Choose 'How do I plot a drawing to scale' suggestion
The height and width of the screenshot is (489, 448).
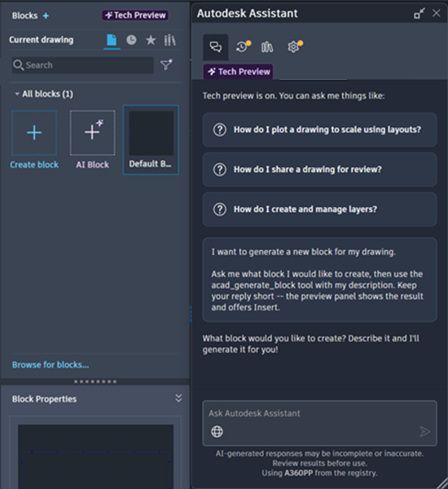(319, 130)
